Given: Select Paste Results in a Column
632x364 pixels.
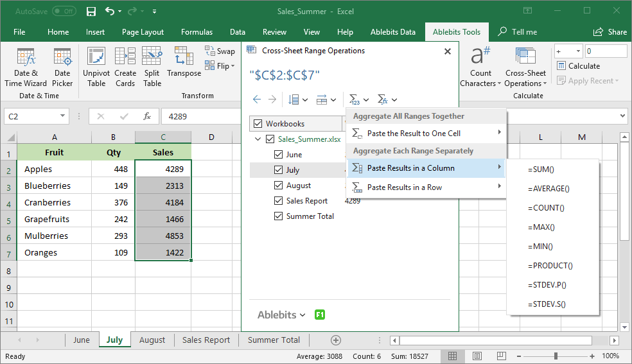Looking at the screenshot, I should (426, 168).
